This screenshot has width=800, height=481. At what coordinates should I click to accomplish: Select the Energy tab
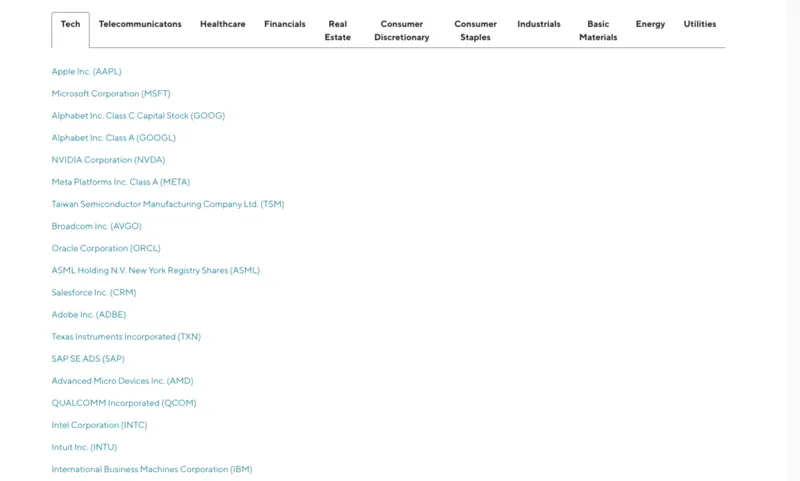click(650, 24)
